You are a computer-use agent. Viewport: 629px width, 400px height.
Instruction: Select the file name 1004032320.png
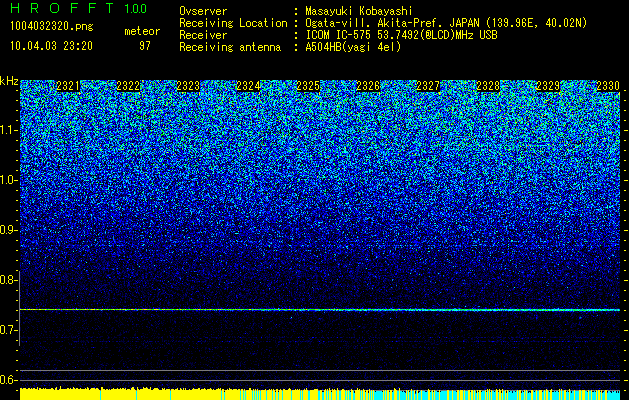point(52,27)
